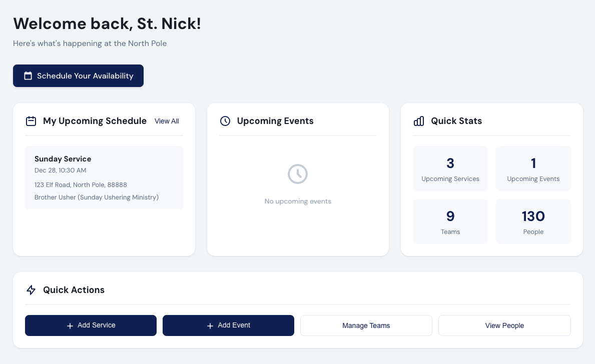
Task: Click the calendar icon beside My Upcoming Schedule
Action: [x=31, y=121]
